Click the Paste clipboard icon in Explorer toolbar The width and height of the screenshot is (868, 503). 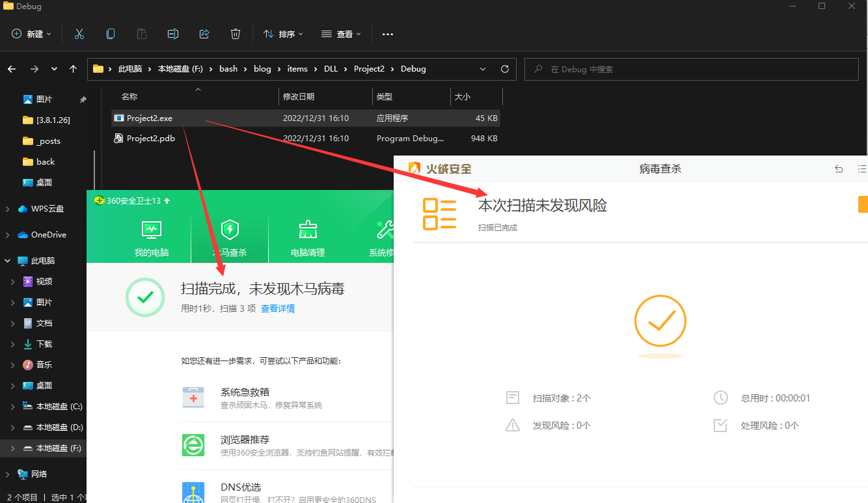(x=142, y=34)
